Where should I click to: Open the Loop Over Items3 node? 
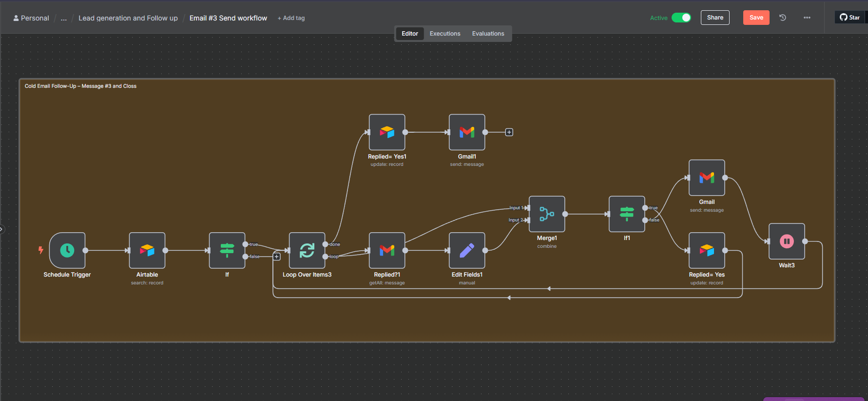coord(307,250)
